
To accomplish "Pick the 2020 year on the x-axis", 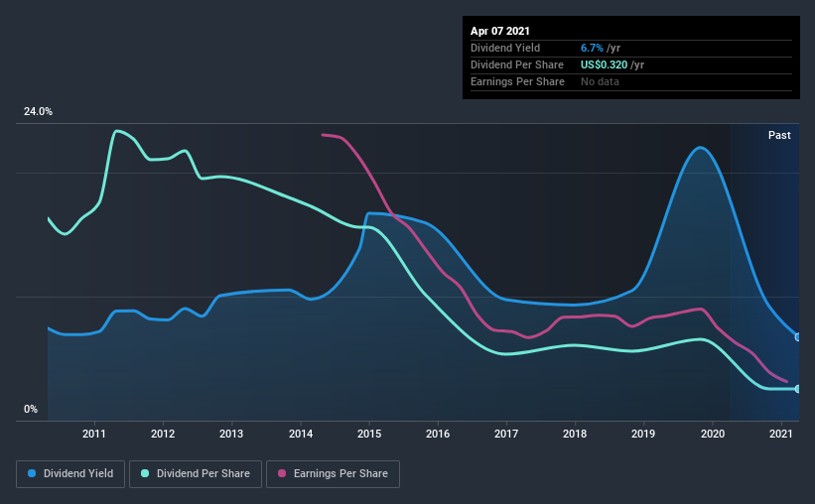I will 713,434.
